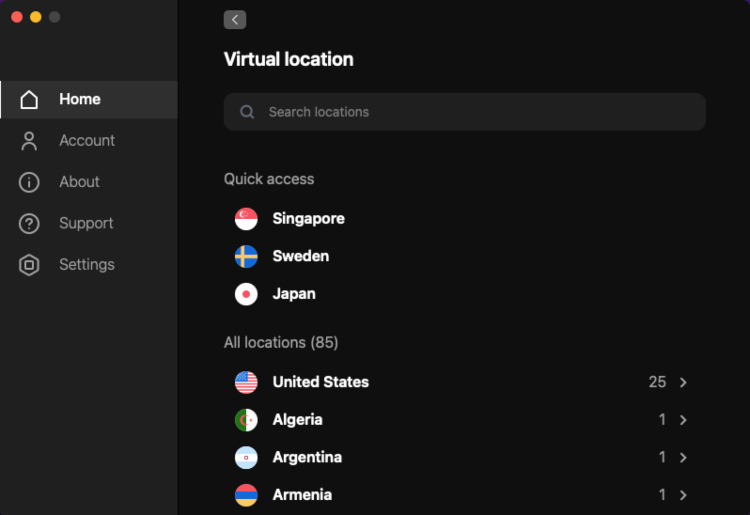Select the Sweden flag icon
750x515 pixels.
click(x=246, y=256)
